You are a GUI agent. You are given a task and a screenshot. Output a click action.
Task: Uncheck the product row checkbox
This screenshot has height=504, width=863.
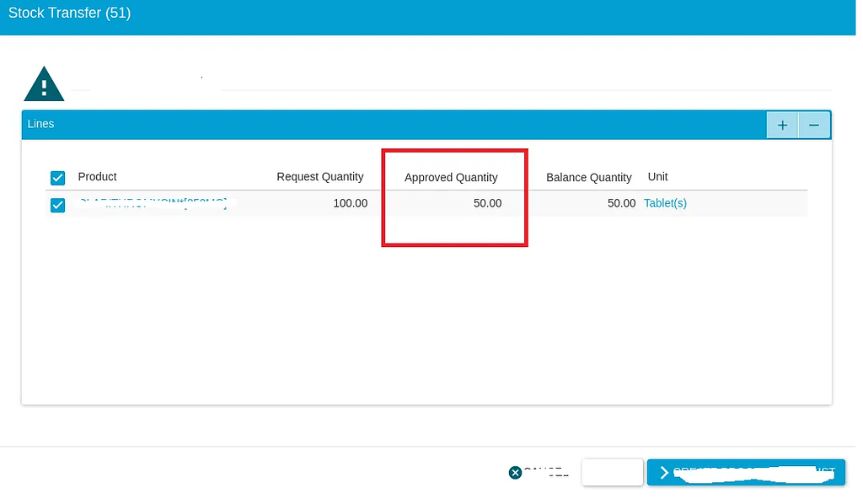(57, 205)
